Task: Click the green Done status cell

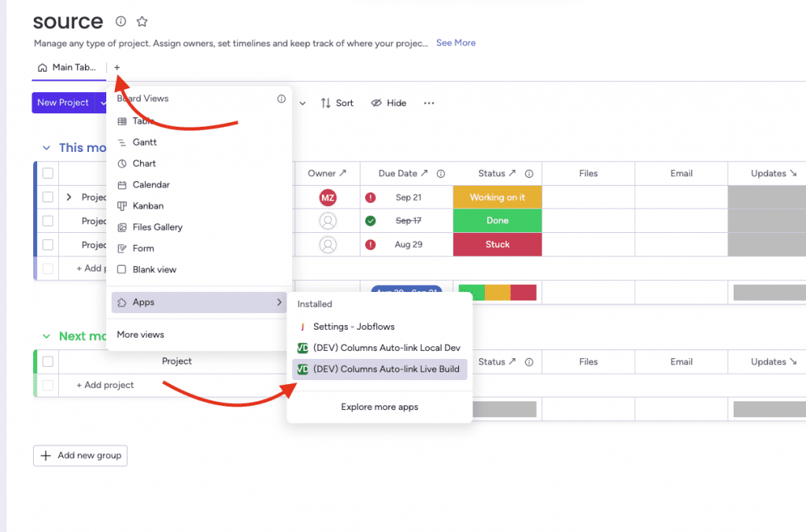Action: [497, 220]
